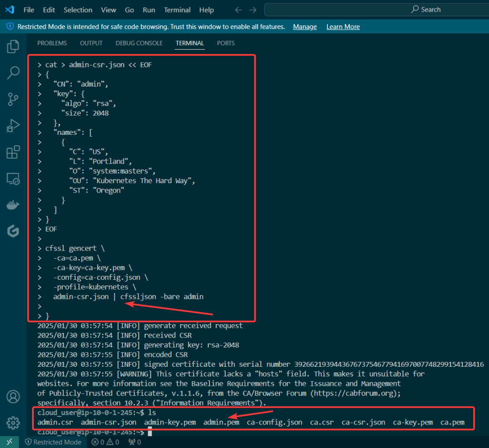The height and width of the screenshot is (448, 489).
Task: Click the Manage link in Restricted Mode banner
Action: coord(305,27)
